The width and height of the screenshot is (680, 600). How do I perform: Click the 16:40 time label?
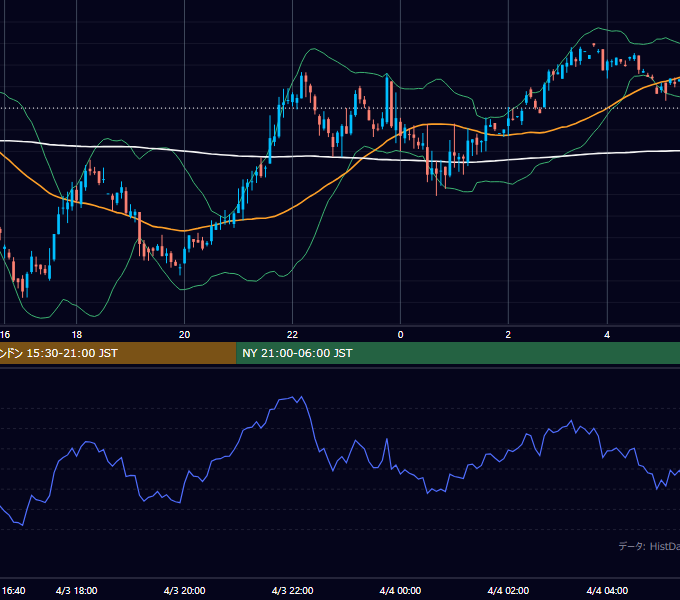coord(13,590)
